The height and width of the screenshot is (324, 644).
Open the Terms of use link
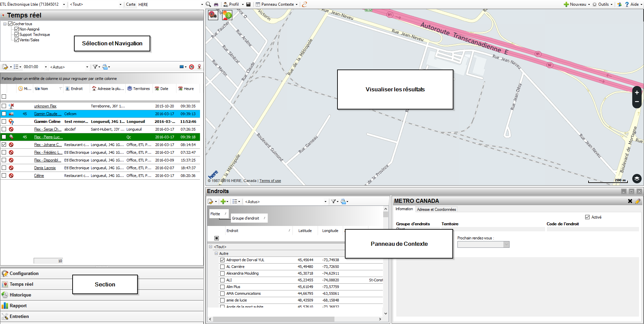pyautogui.click(x=270, y=181)
